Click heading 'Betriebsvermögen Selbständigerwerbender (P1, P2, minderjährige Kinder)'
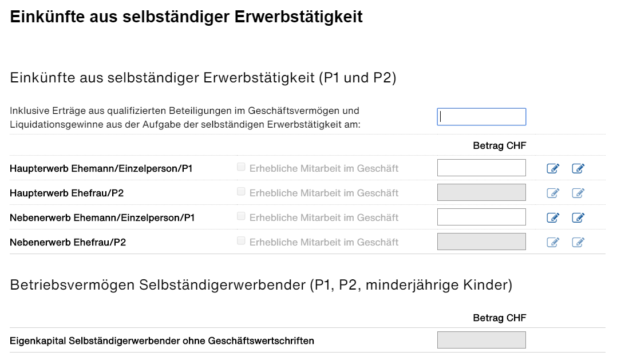 coord(261,285)
